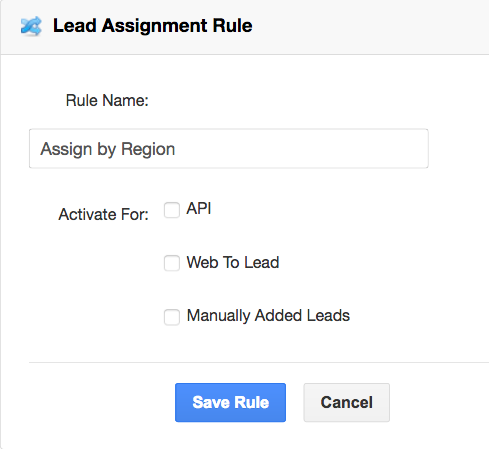Image resolution: width=489 pixels, height=449 pixels.
Task: Click the word 'Lead' in Web To Lead
Action: click(x=262, y=262)
